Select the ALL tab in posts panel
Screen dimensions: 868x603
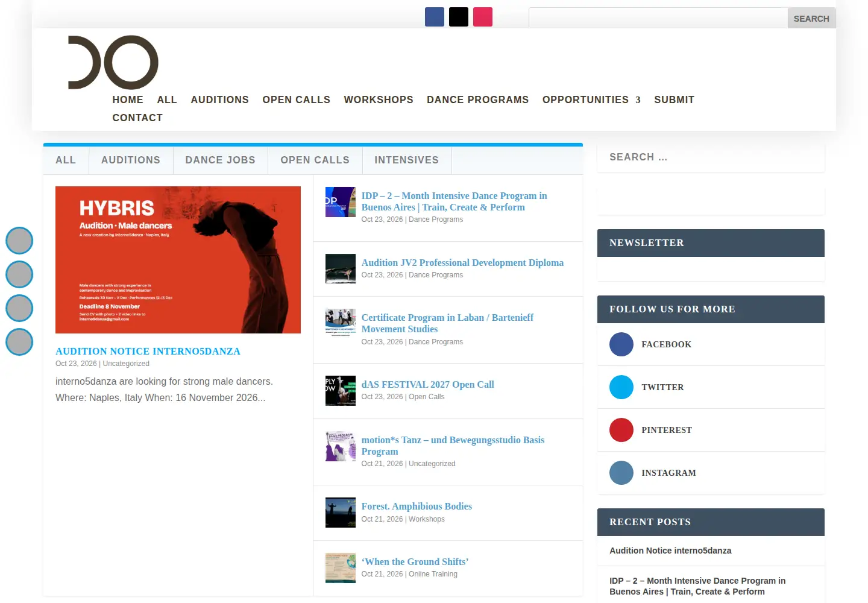point(66,160)
